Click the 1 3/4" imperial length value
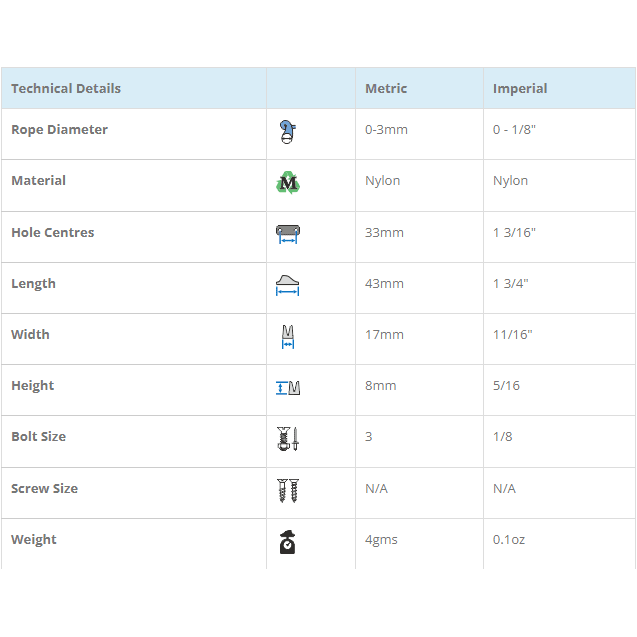637x637 pixels. tap(511, 284)
